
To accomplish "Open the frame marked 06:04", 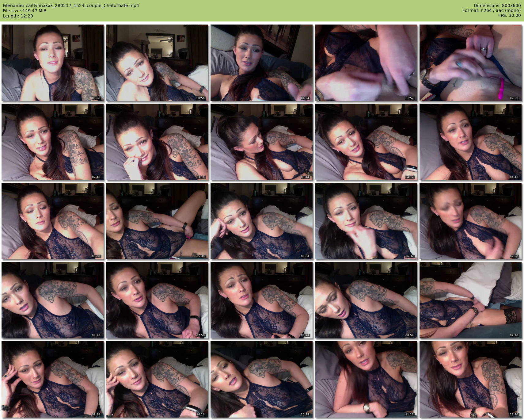I will 261,221.
